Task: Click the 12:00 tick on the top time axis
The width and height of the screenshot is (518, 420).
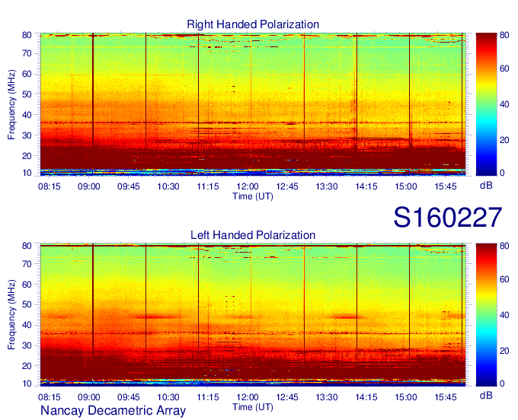Action: tap(248, 186)
